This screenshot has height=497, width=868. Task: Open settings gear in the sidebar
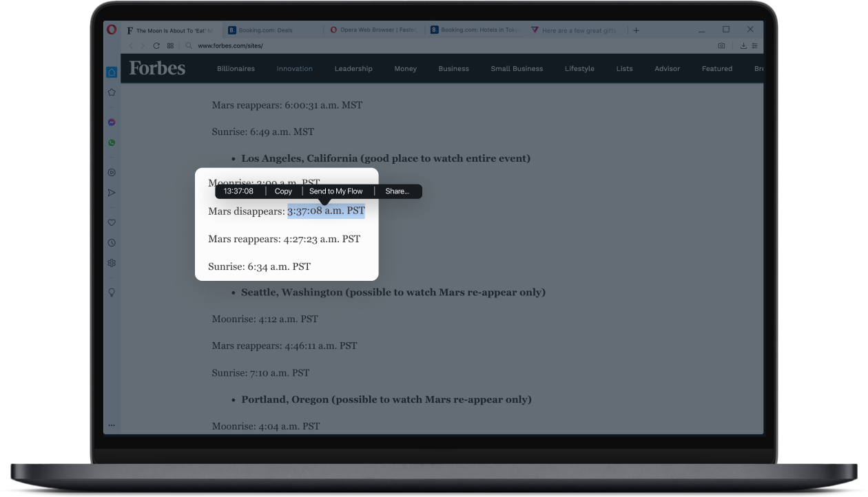click(x=112, y=263)
